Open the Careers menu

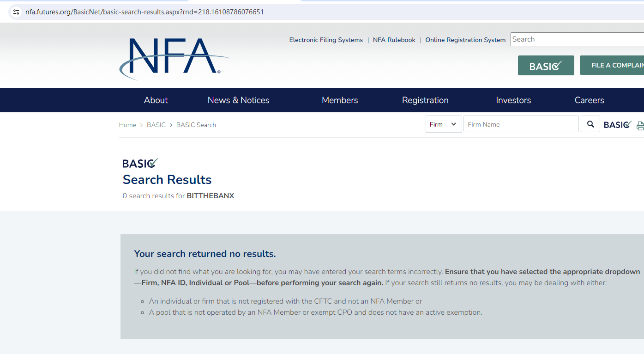click(589, 100)
